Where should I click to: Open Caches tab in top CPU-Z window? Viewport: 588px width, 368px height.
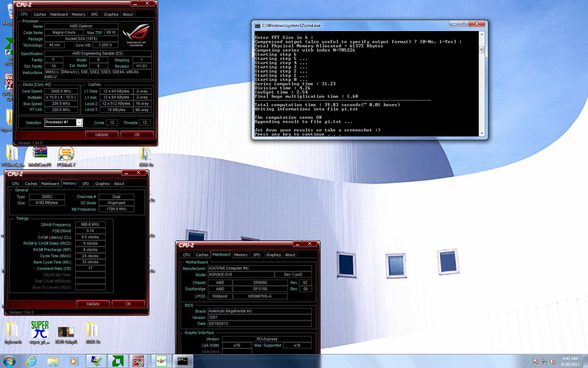pyautogui.click(x=40, y=14)
